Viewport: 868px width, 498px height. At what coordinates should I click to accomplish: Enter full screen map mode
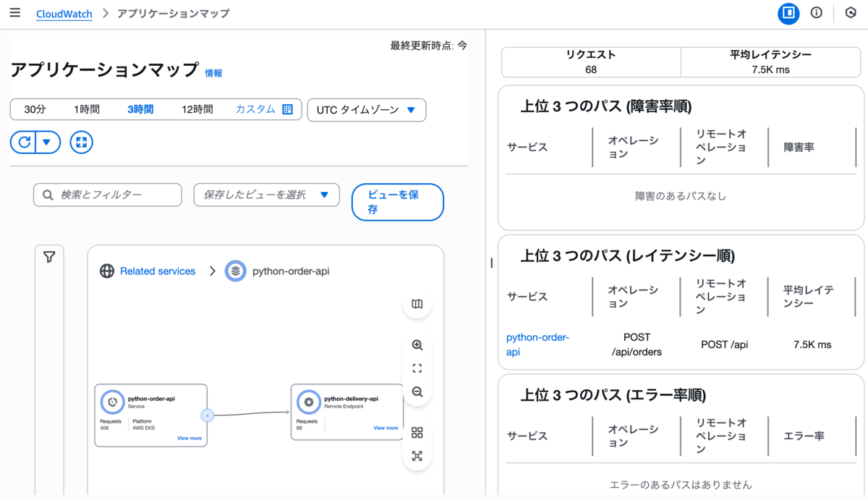click(82, 142)
